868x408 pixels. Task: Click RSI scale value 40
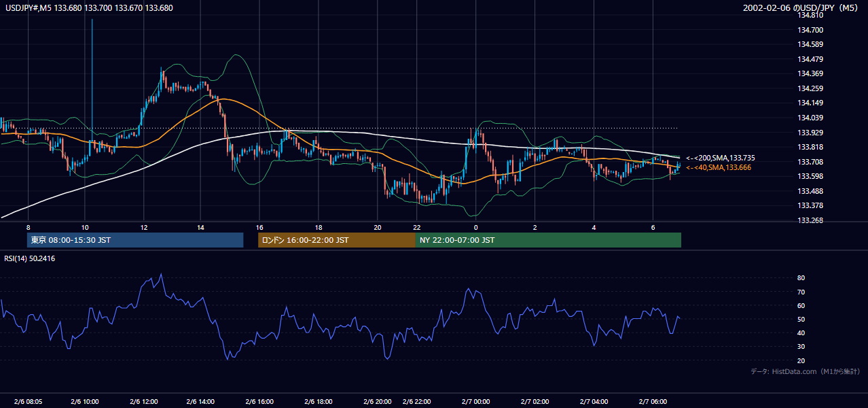pos(801,333)
